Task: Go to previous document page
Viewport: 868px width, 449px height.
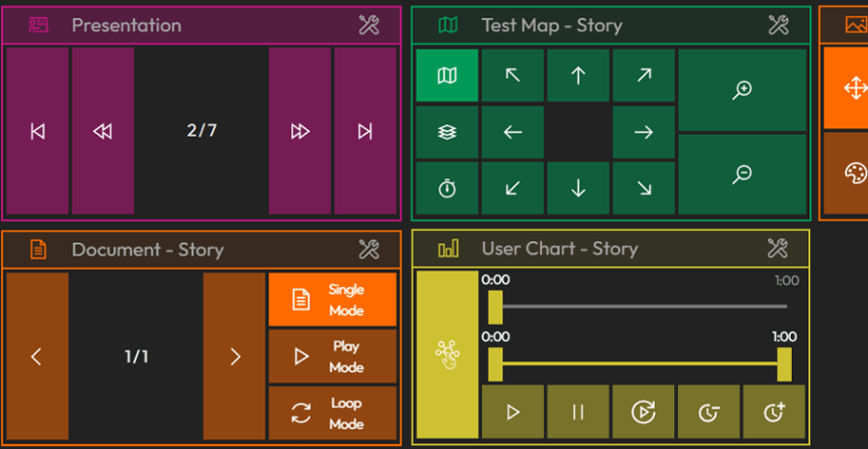Action: click(38, 357)
